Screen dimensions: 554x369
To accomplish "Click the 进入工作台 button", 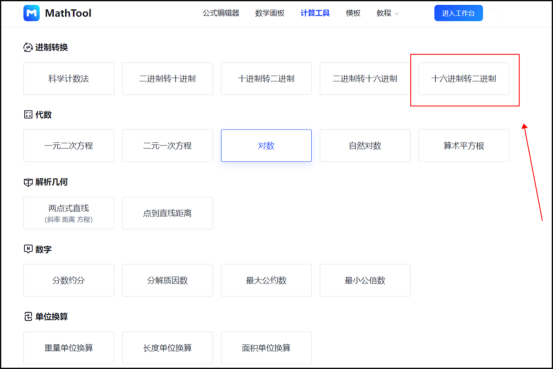I will point(458,13).
